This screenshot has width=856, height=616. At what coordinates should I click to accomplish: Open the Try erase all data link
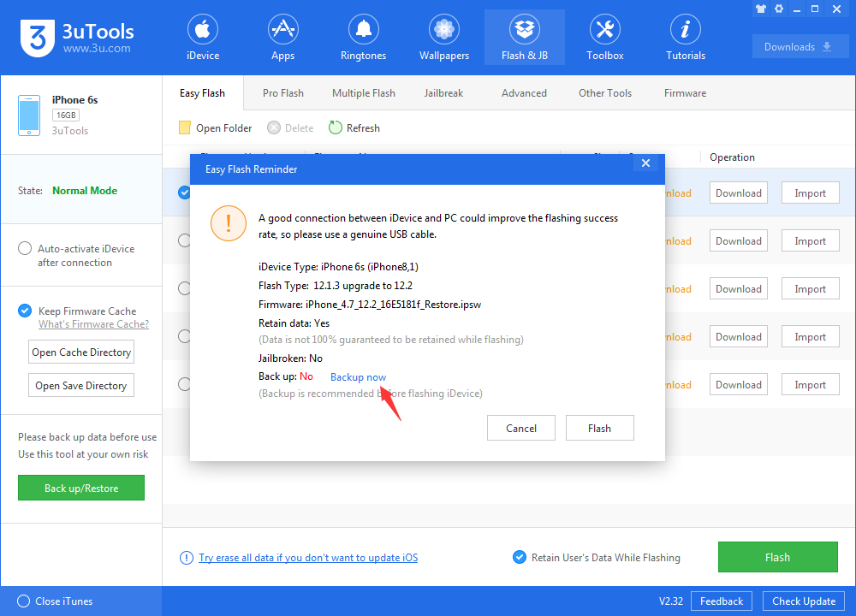point(308,558)
